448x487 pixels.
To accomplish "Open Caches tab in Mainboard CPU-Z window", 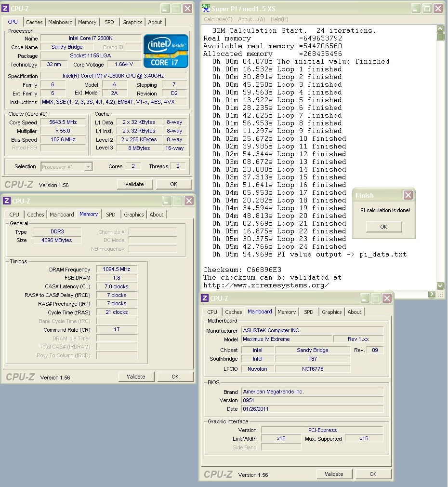I will [x=233, y=312].
